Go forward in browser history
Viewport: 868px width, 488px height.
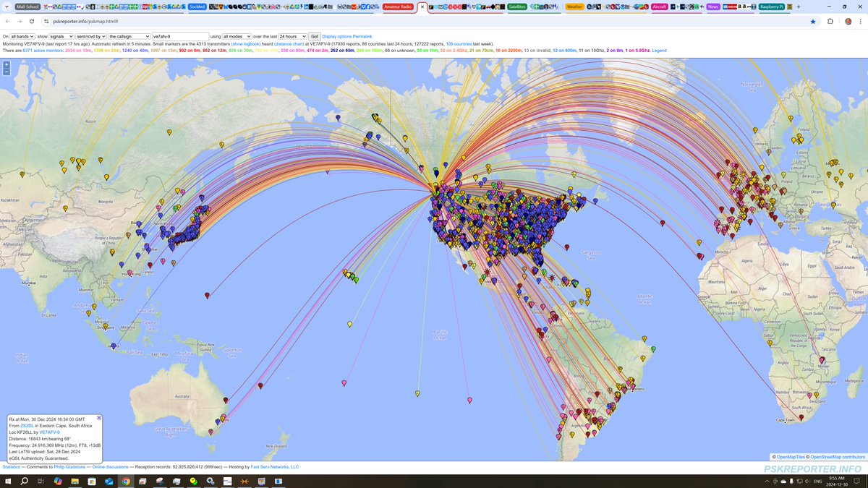tap(19, 22)
